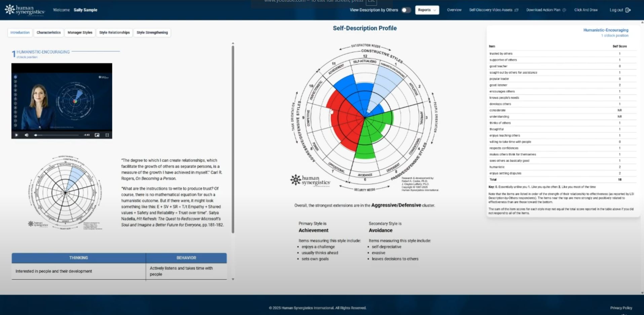Click the Human Synergistics logo in the header
This screenshot has width=644, height=315.
(x=25, y=10)
